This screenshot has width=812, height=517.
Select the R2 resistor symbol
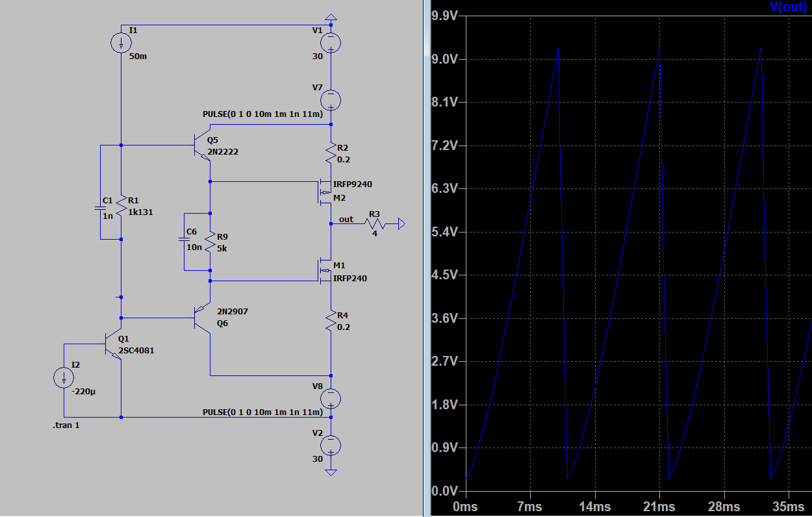pos(331,152)
